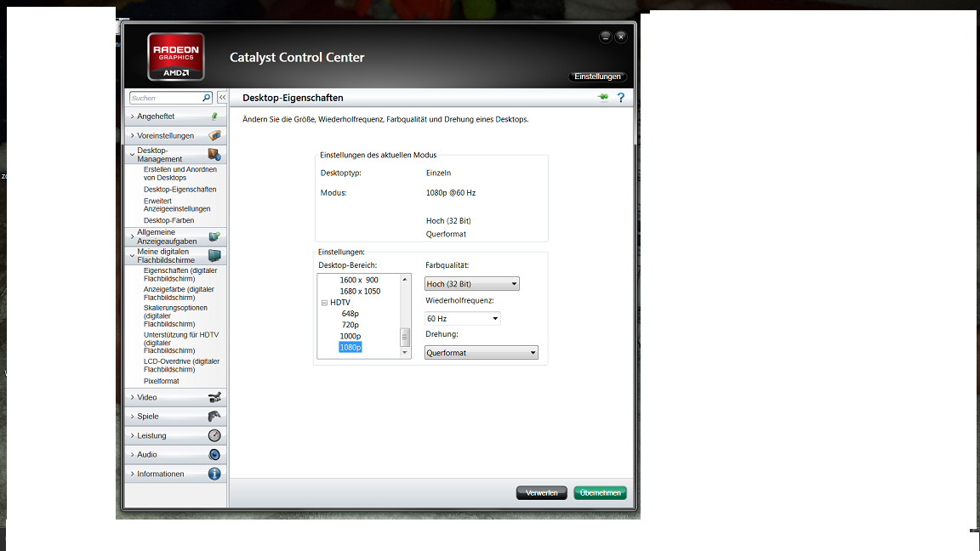Select the 1000p HDTV mode
This screenshot has width=980, height=551.
coord(350,336)
